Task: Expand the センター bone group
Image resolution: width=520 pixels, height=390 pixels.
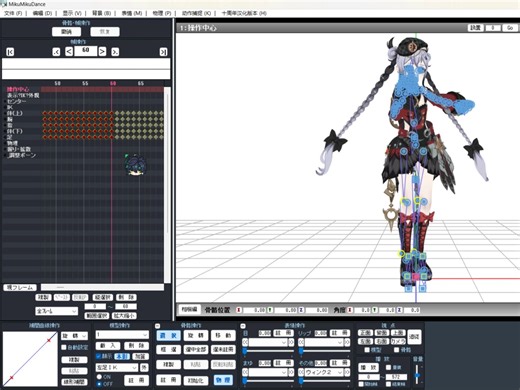Action: [x=5, y=101]
